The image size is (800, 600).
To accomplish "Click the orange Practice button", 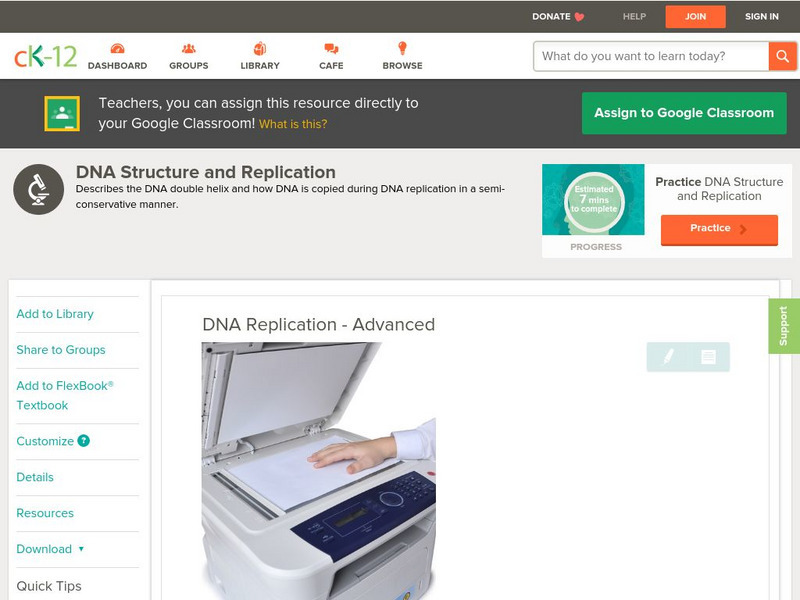I will coord(719,229).
